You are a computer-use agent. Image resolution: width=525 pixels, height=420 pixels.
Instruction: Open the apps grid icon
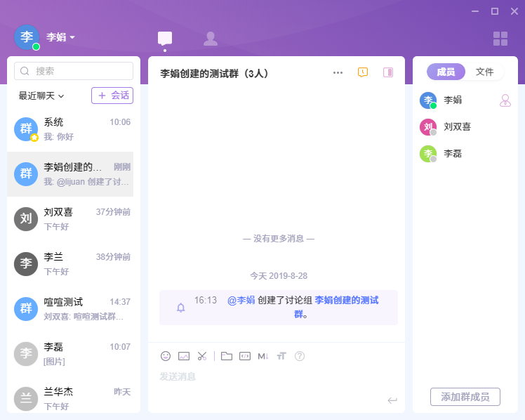tap(500, 39)
